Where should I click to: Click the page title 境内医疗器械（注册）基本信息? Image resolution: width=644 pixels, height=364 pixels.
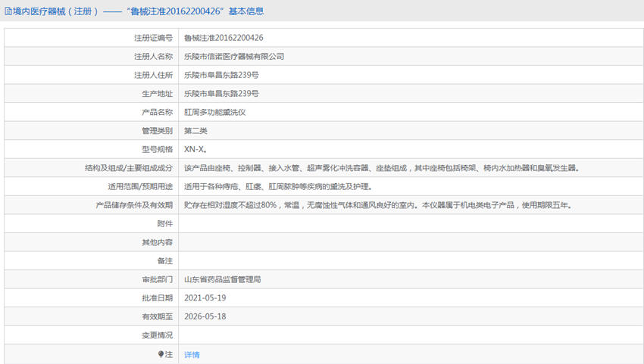(x=138, y=11)
